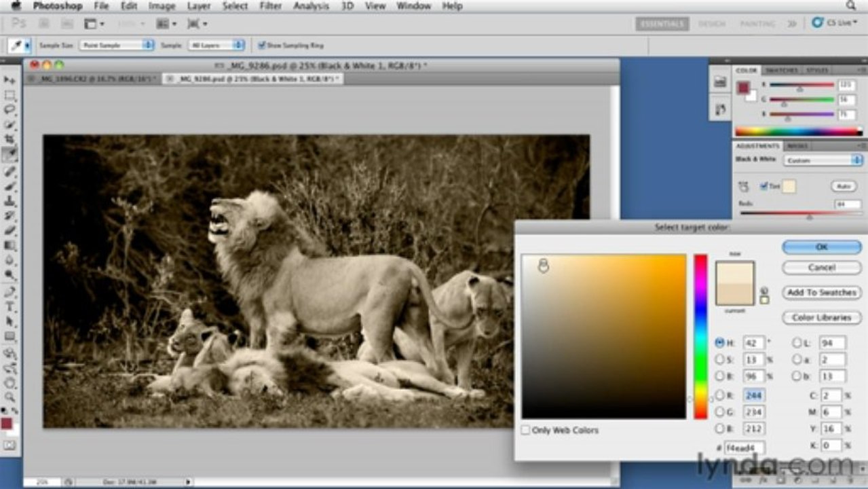The height and width of the screenshot is (489, 868).
Task: Select the Pen tool
Action: click(x=10, y=292)
